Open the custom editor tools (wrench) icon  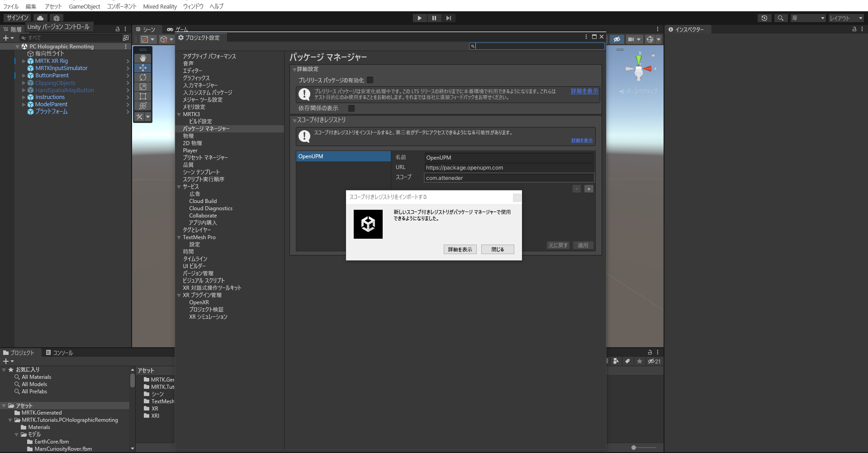coord(139,117)
